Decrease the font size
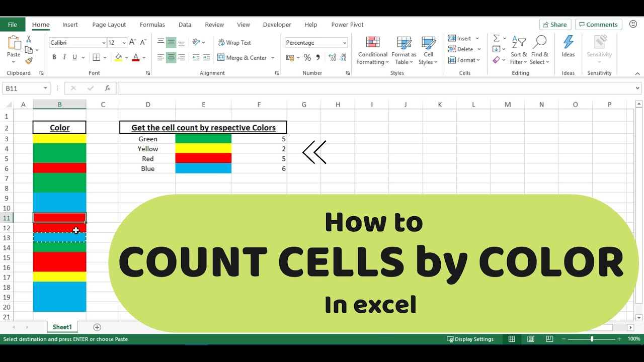This screenshot has height=362, width=644. coord(143,43)
